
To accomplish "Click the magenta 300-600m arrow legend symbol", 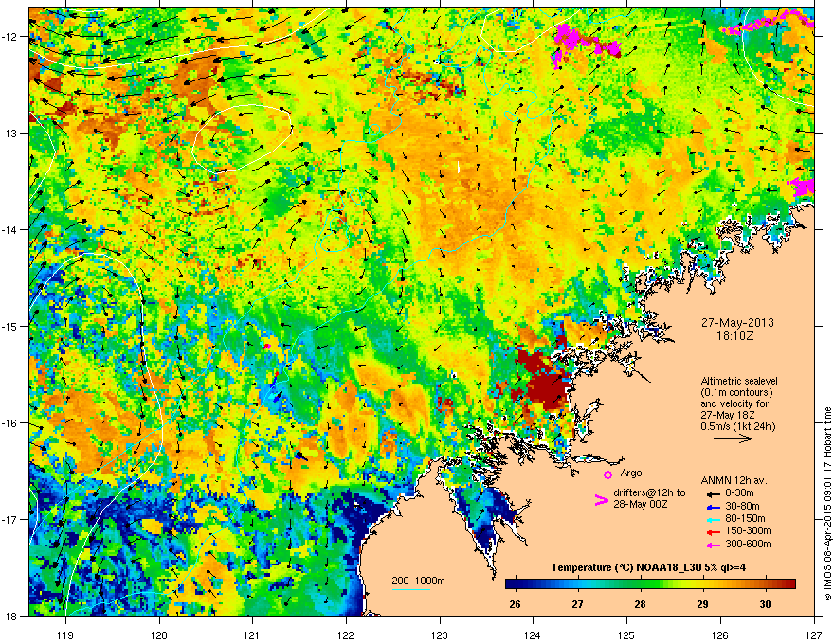I will click(x=713, y=545).
